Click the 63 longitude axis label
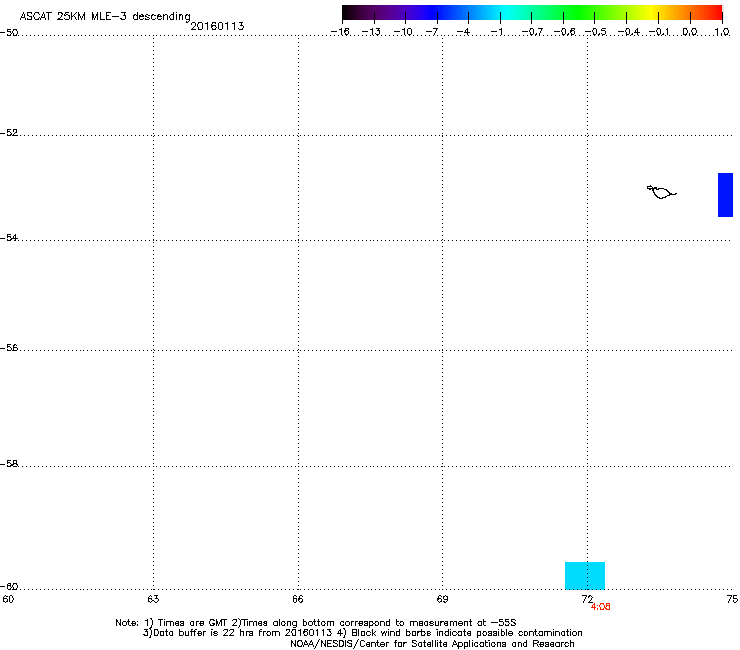Viewport: 740px width, 650px height. pyautogui.click(x=153, y=599)
